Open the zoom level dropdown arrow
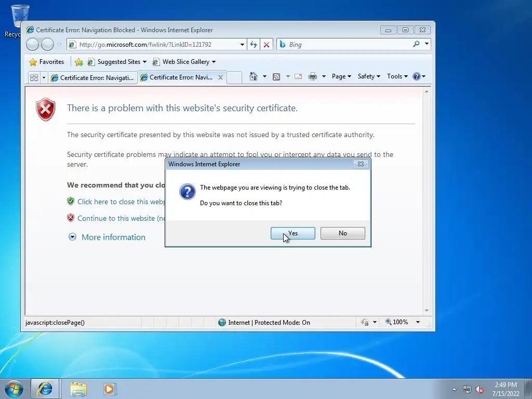The height and width of the screenshot is (399, 532). point(418,322)
